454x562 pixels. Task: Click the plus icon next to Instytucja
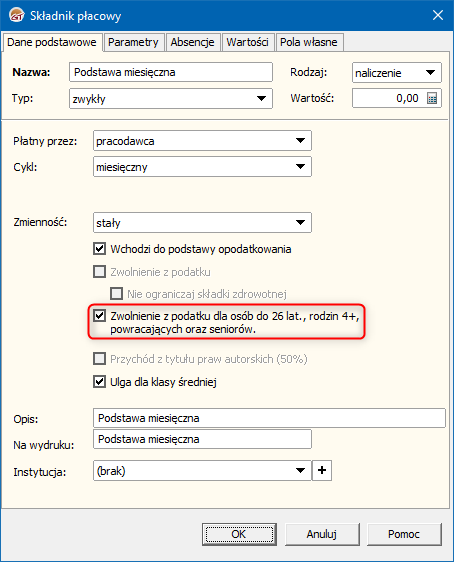pos(322,470)
